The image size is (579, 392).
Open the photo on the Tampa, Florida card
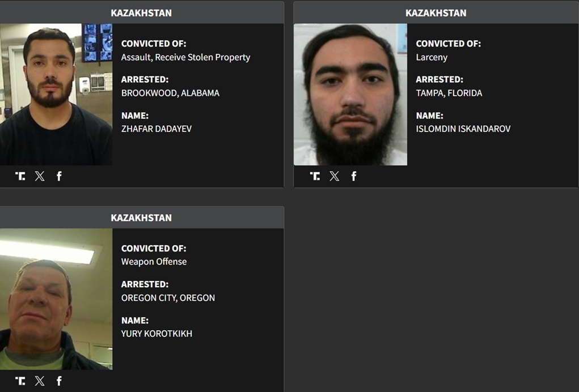(x=350, y=95)
